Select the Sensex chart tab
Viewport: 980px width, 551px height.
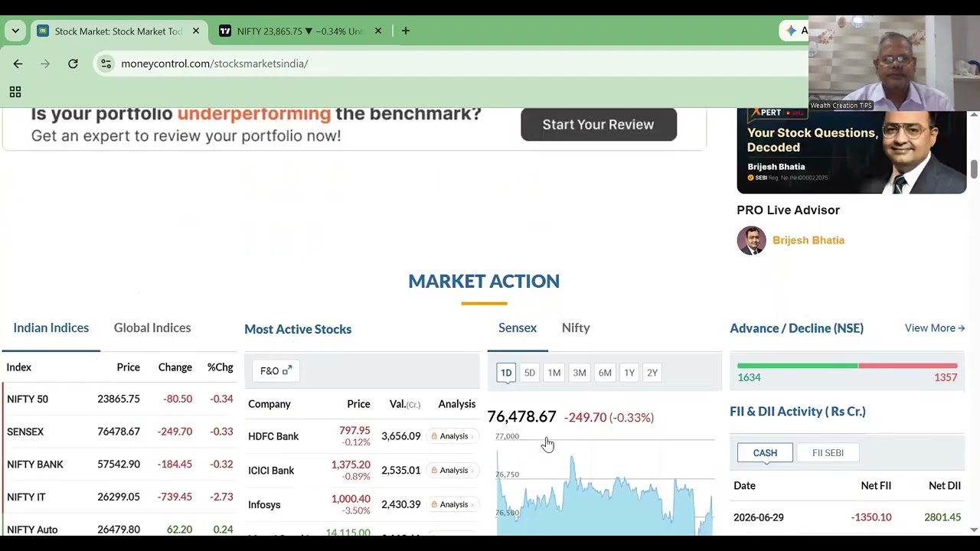(518, 328)
